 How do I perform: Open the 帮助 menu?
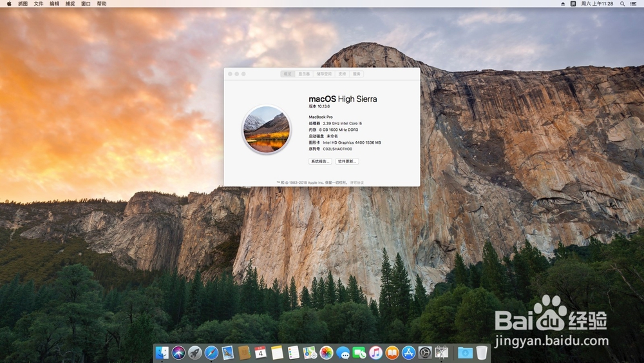pyautogui.click(x=102, y=3)
